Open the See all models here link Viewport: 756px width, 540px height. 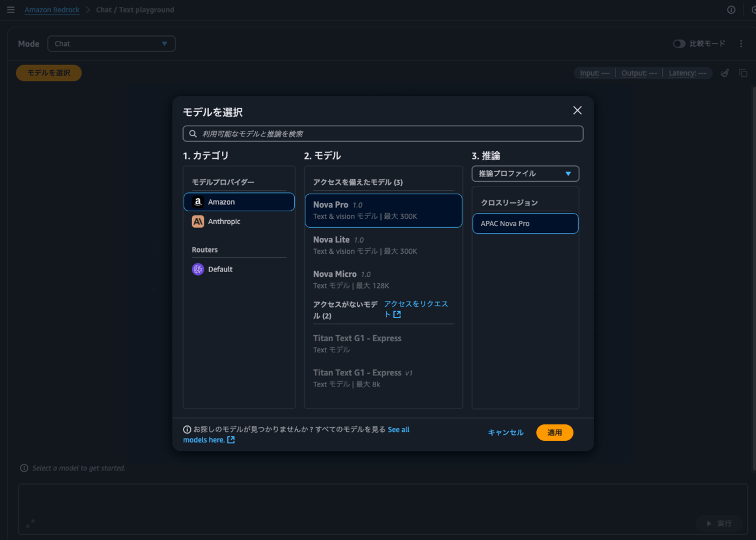point(296,435)
